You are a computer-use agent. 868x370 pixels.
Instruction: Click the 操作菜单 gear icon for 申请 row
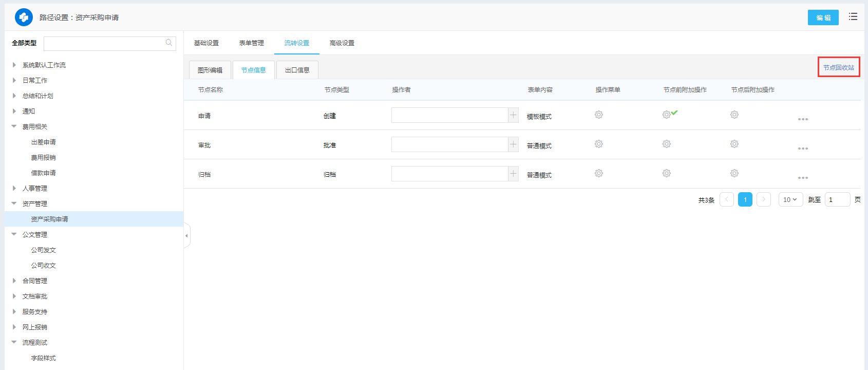click(598, 115)
